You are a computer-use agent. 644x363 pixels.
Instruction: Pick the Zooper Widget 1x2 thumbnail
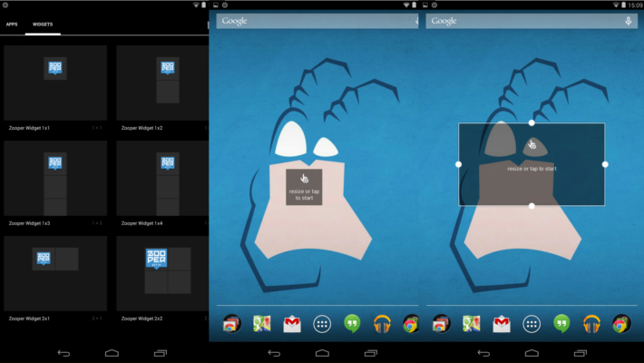tap(162, 83)
